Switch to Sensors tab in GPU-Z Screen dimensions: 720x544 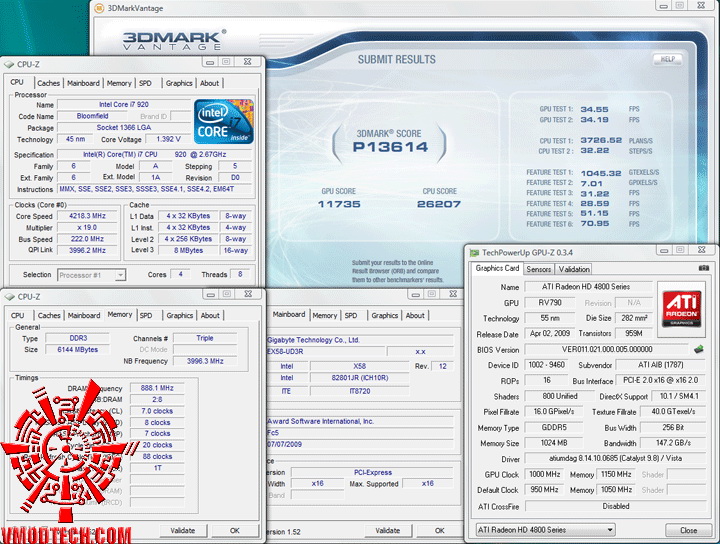539,269
